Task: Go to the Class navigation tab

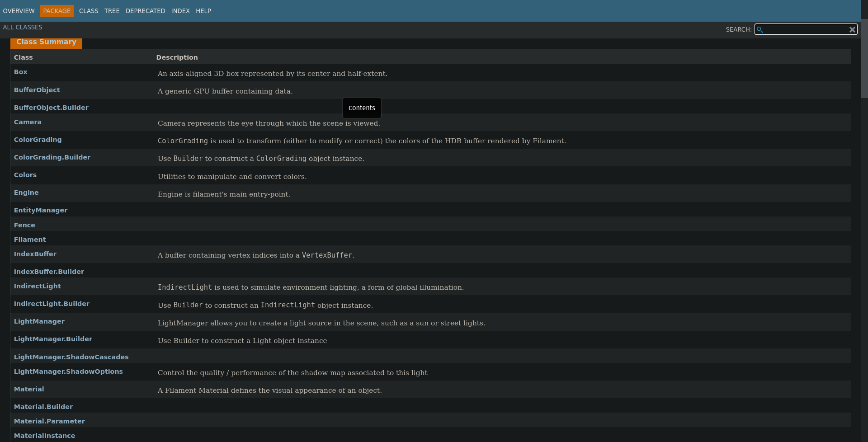Action: tap(89, 11)
